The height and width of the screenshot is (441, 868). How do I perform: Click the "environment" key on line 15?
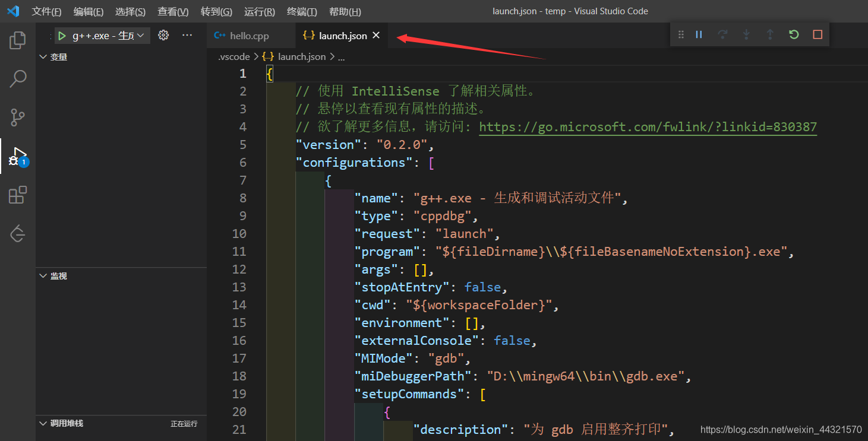(402, 323)
